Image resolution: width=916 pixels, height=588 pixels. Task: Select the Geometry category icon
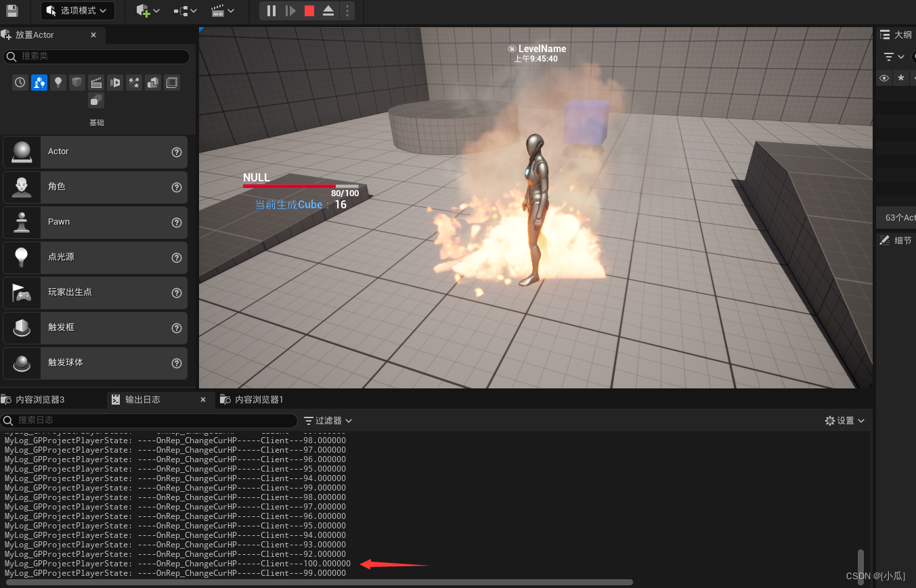coord(153,83)
